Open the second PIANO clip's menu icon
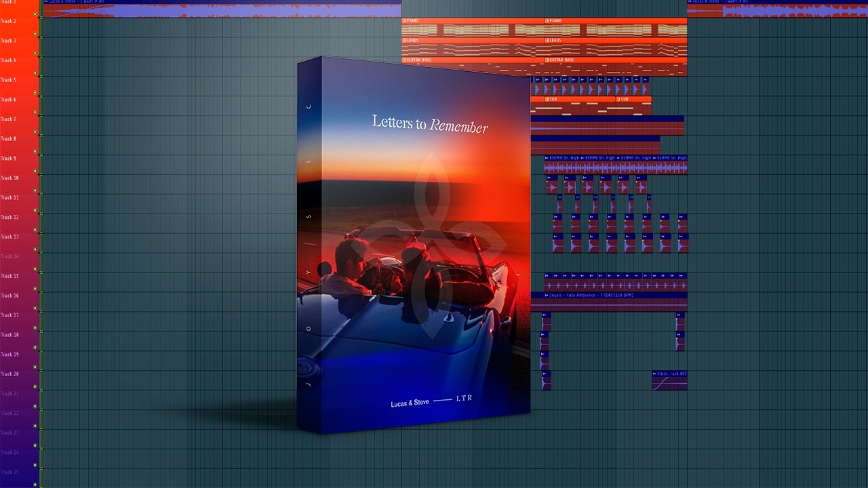 pos(547,21)
